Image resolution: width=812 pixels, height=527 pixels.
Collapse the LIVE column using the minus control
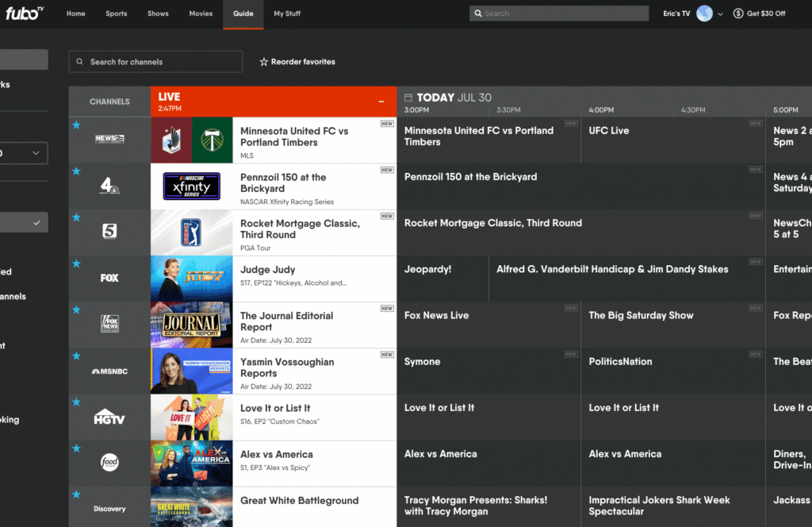[x=381, y=102]
